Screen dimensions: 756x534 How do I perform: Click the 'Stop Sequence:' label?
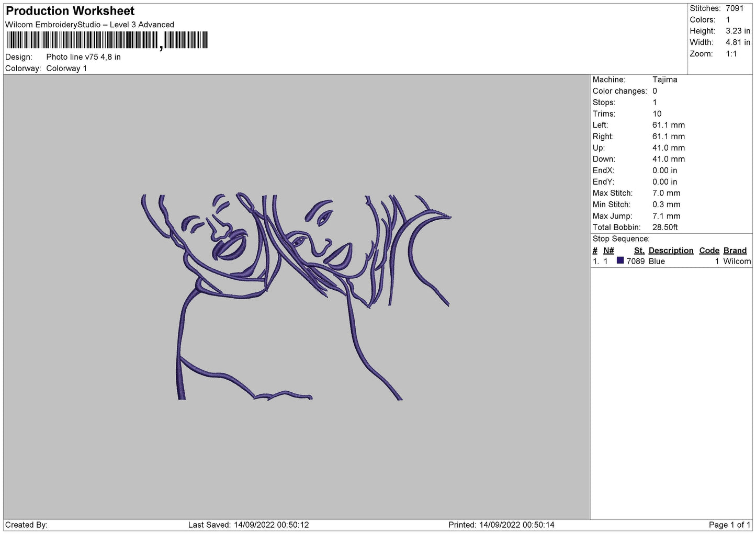[x=621, y=239]
